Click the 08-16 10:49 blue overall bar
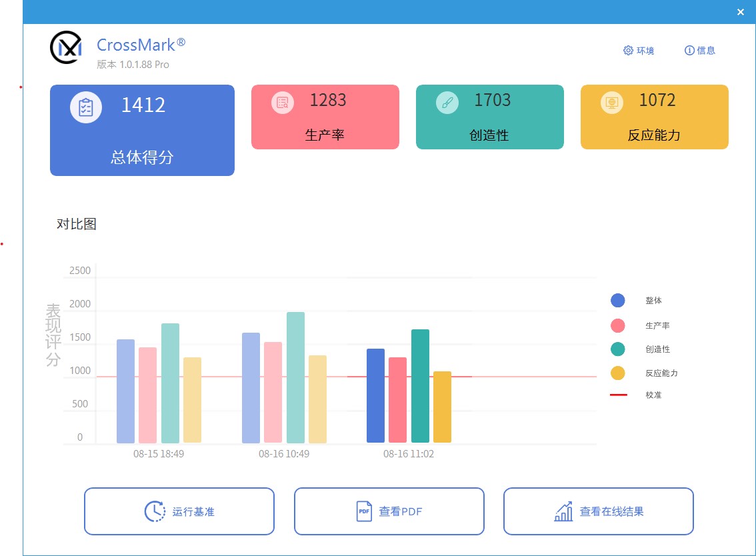 (251, 388)
